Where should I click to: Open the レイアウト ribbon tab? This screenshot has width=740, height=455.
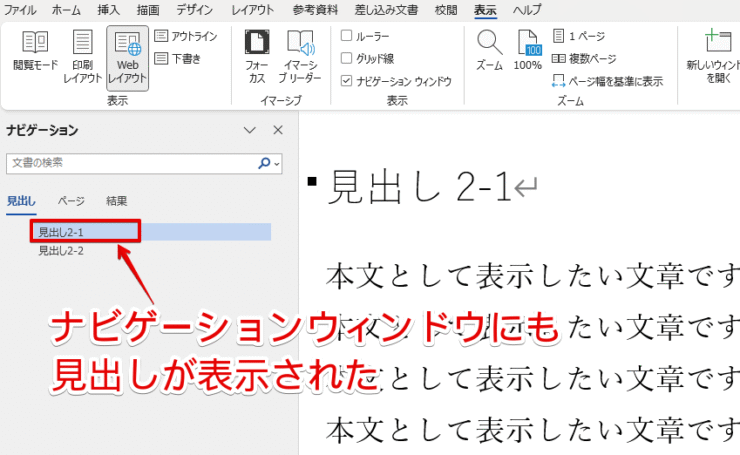(252, 10)
